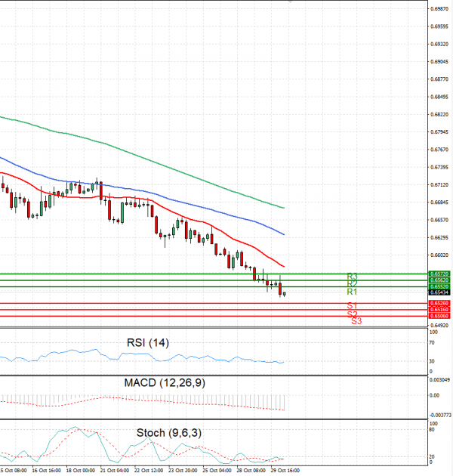The image size is (453, 476).
Task: Click the MACD zero level label 0.00
Action: coord(435,395)
